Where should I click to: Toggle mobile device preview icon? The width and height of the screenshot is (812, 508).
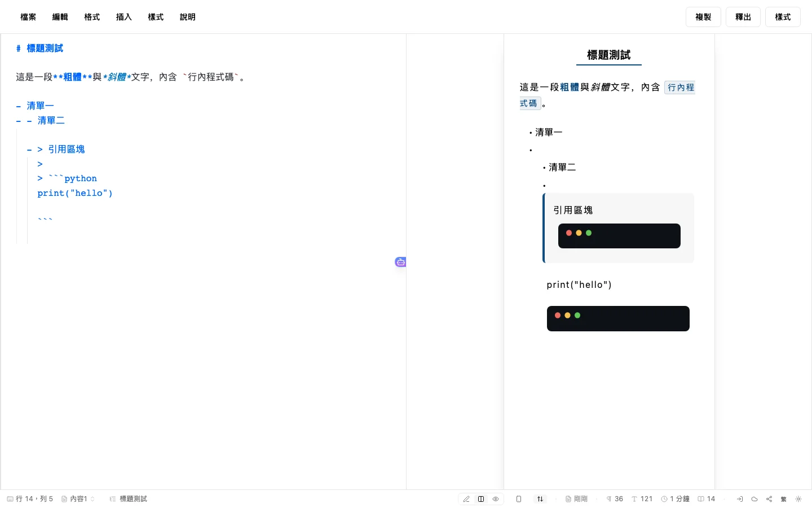pos(519,499)
